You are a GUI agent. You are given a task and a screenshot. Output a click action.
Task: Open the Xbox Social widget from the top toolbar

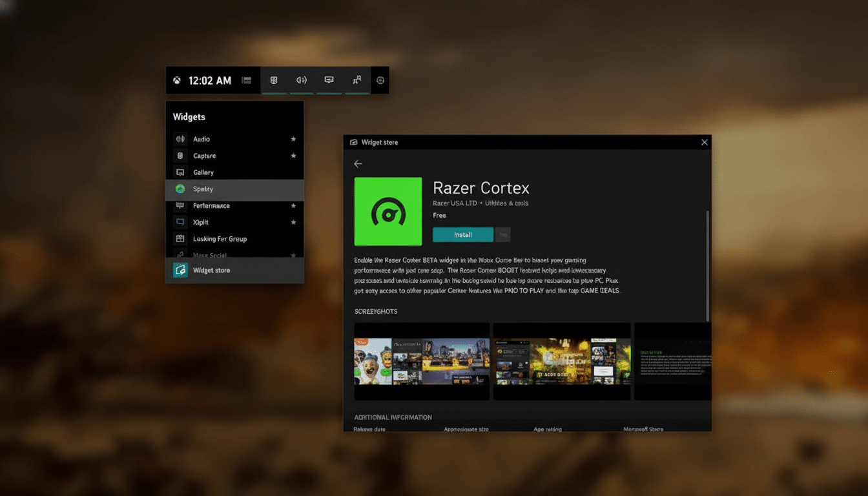coord(356,80)
